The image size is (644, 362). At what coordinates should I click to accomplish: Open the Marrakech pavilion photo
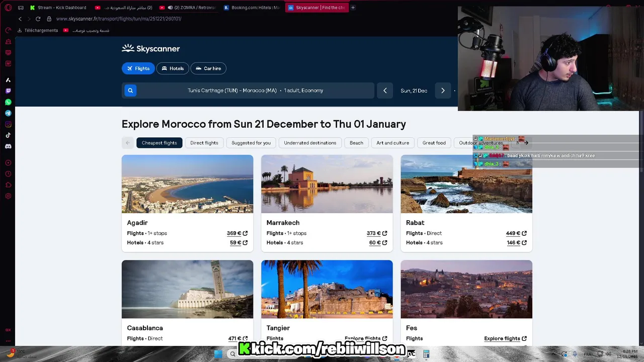327,184
